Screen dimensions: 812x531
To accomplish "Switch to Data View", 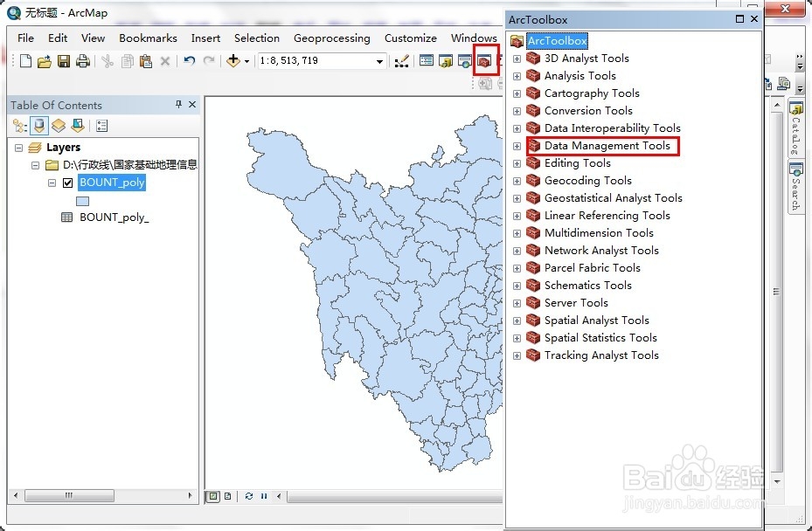I will pos(213,496).
